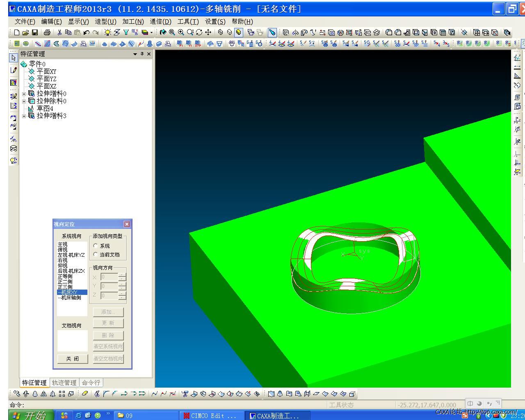Expand the 拉伸增料0 tree node

[24, 94]
